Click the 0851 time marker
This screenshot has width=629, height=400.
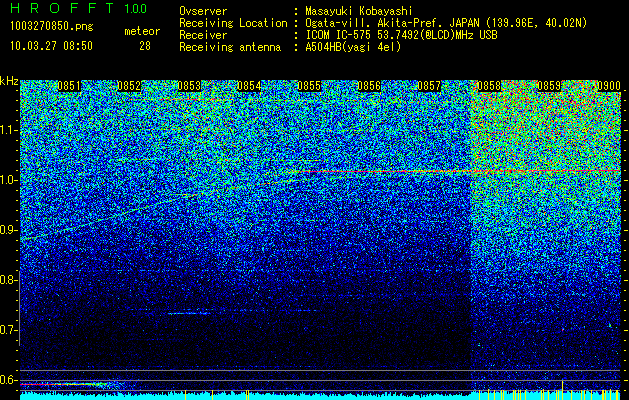69,86
